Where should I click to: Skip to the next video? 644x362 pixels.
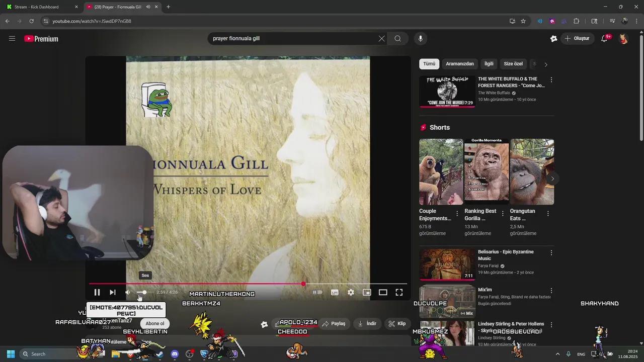coord(113,292)
